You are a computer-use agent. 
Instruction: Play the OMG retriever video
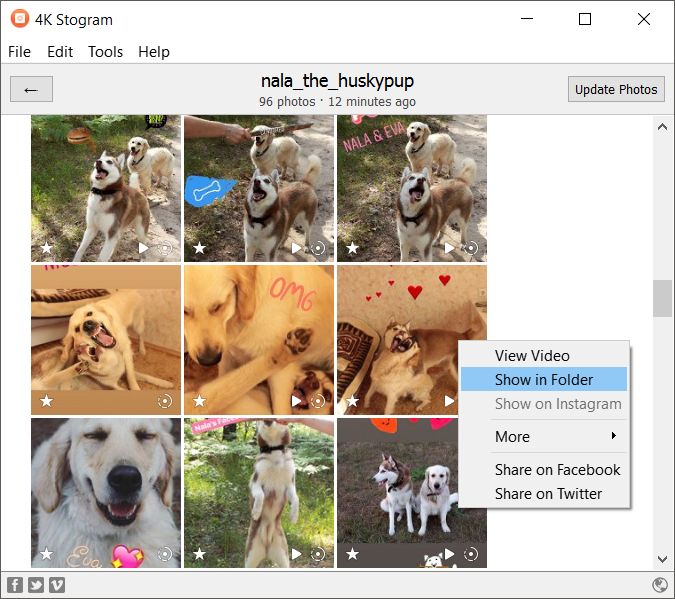[x=296, y=401]
